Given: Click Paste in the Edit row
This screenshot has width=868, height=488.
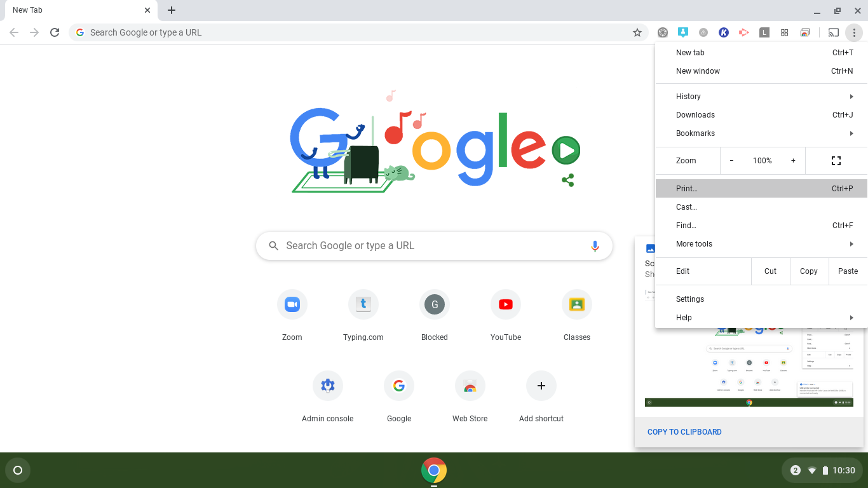Looking at the screenshot, I should [848, 271].
